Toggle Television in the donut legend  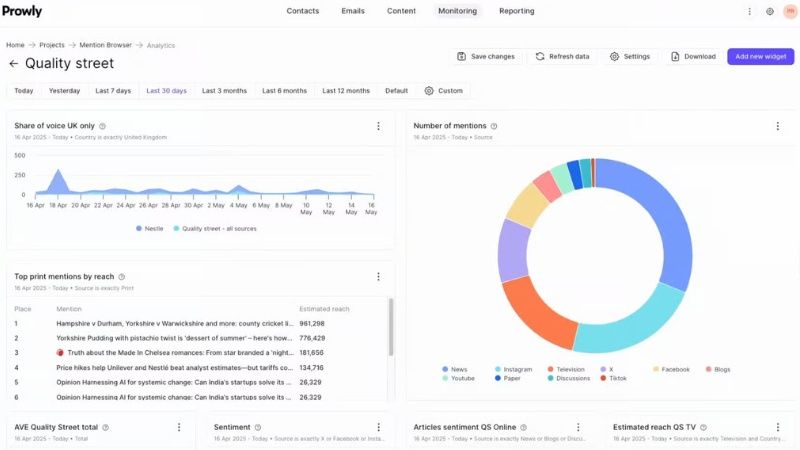tap(566, 369)
